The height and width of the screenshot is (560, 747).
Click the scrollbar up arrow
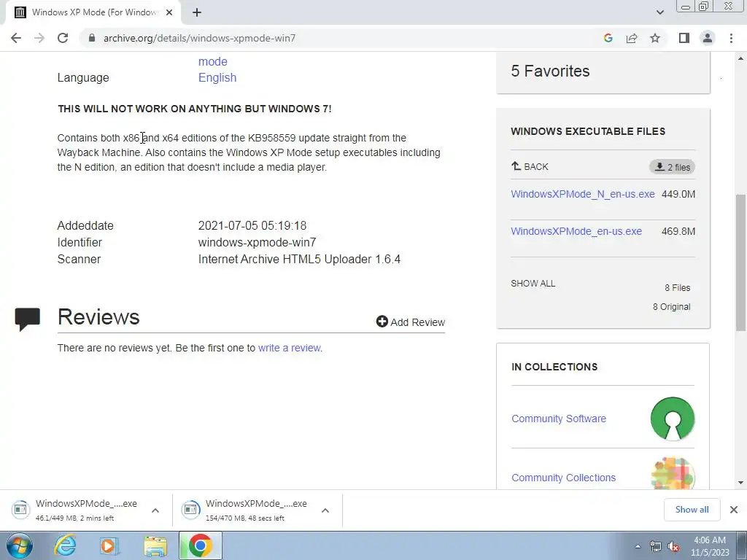tap(741, 58)
